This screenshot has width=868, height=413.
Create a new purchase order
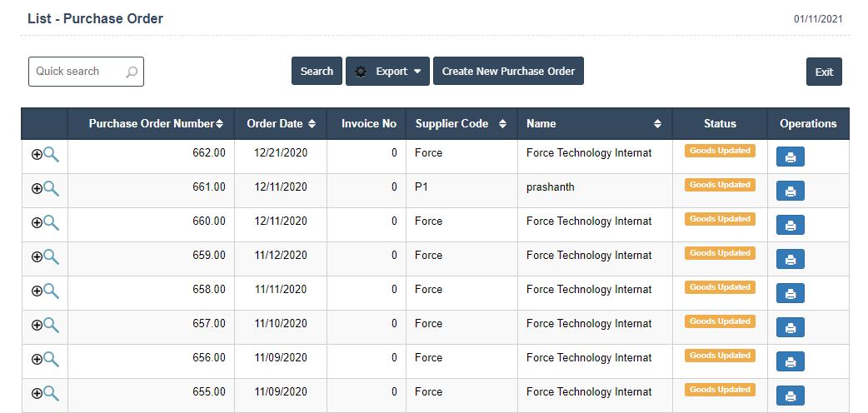pos(508,72)
